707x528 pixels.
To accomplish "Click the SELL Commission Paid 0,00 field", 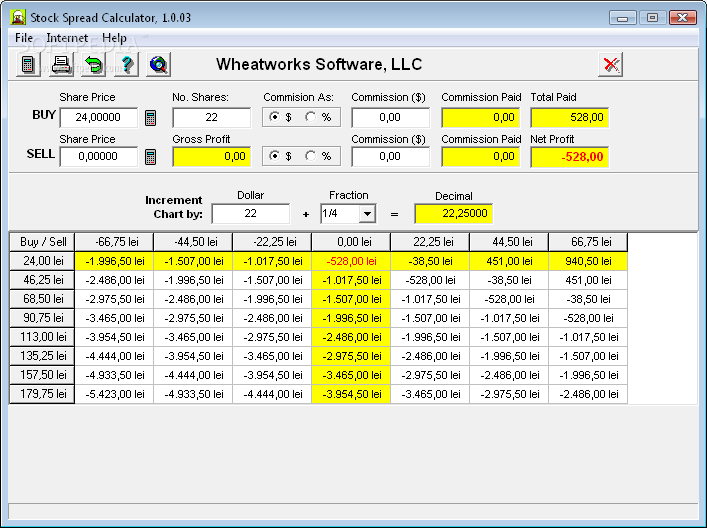I will [x=481, y=156].
